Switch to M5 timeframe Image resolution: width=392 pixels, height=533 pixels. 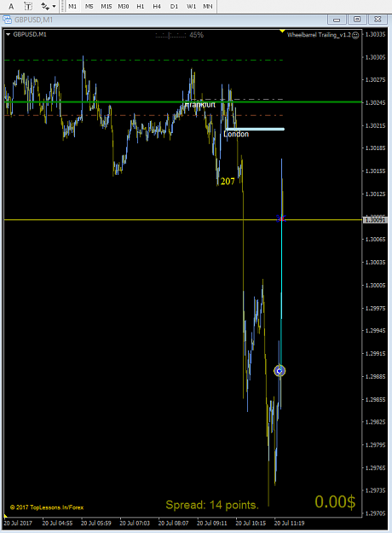click(x=89, y=6)
